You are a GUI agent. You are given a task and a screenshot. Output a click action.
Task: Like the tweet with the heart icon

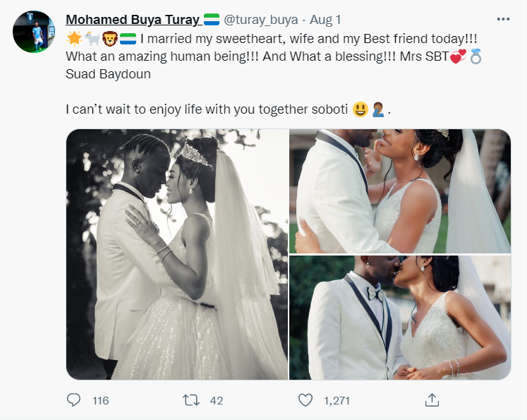305,400
